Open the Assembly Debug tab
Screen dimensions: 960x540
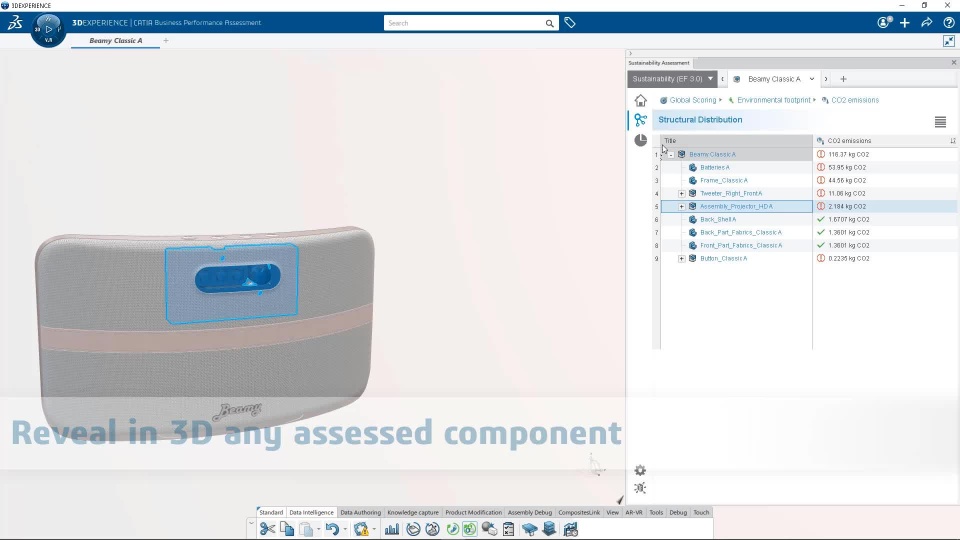click(x=530, y=512)
